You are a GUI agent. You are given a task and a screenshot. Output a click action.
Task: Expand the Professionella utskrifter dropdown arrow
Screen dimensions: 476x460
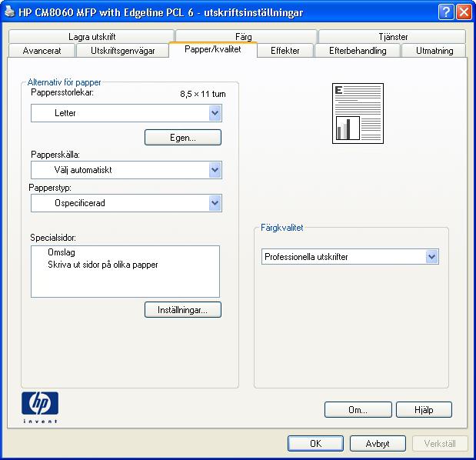tap(432, 257)
